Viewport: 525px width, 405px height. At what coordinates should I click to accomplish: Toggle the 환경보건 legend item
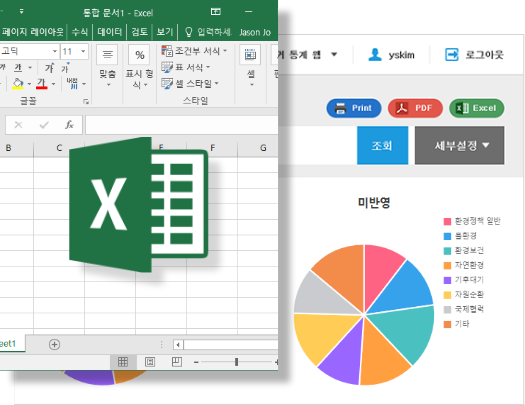point(464,251)
